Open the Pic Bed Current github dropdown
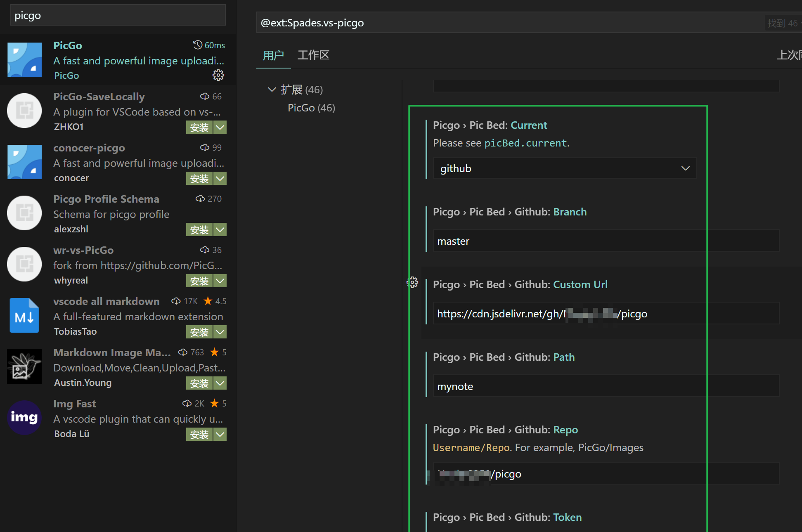 pyautogui.click(x=564, y=168)
